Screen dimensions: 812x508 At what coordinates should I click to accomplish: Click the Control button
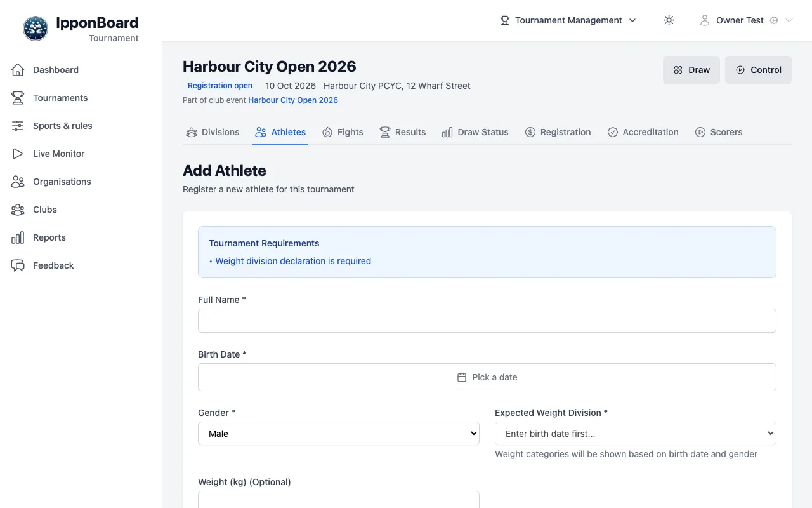(758, 70)
